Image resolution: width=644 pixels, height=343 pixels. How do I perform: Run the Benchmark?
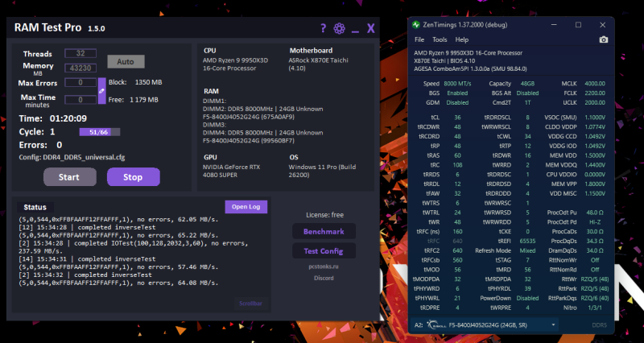click(x=324, y=232)
